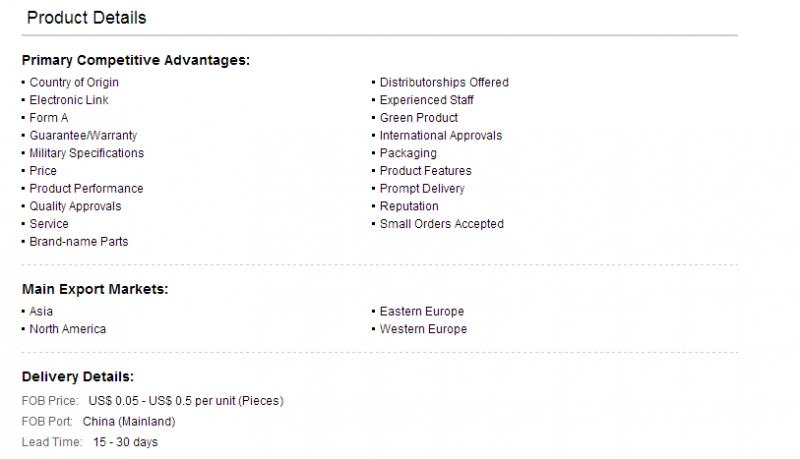Screen dimensions: 800x459
Task: Select Green Product entry
Action: 419,118
